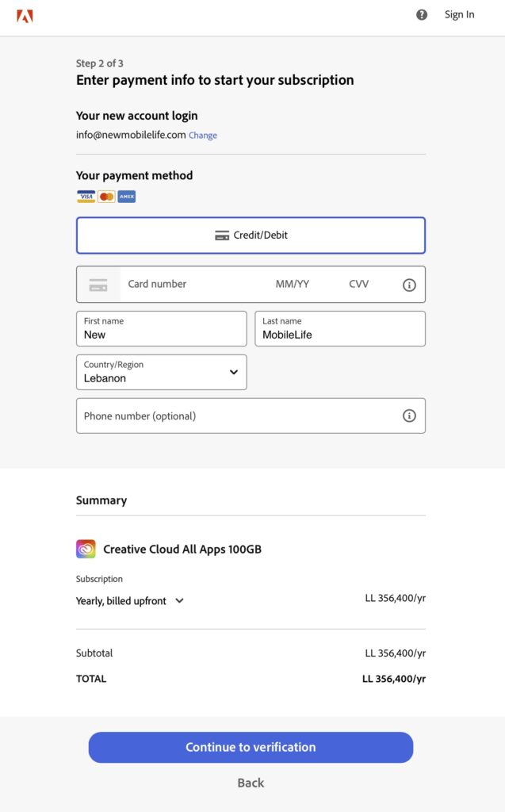
Task: Click the Visa card logo
Action: pos(86,196)
